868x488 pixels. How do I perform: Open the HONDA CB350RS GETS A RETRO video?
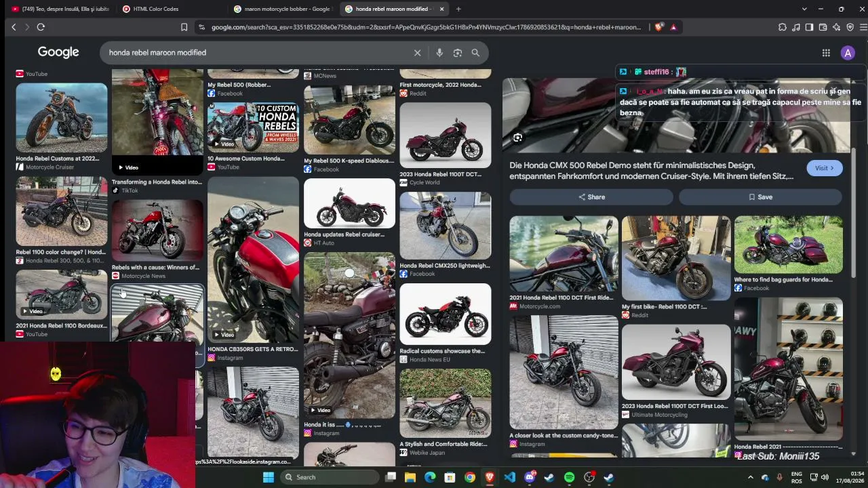coord(253,260)
